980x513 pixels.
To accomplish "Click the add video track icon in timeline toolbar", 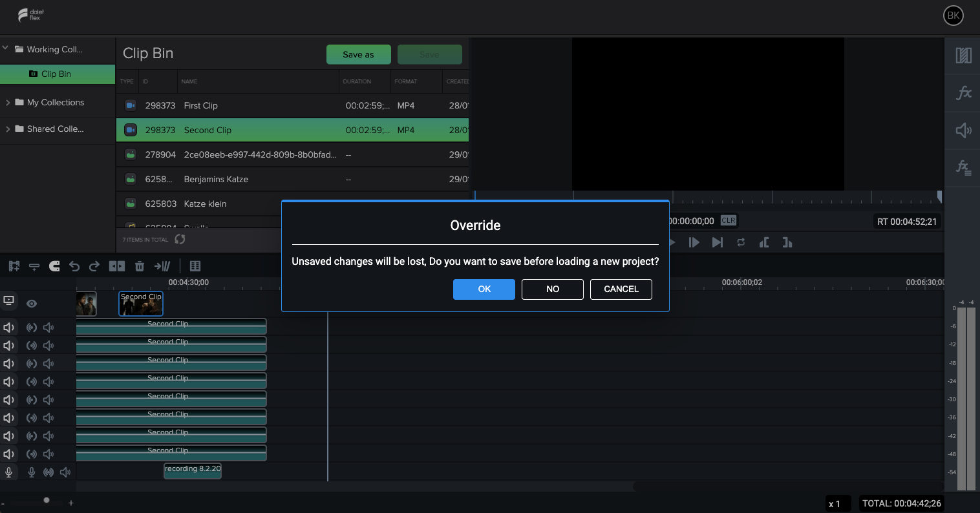I will [14, 266].
